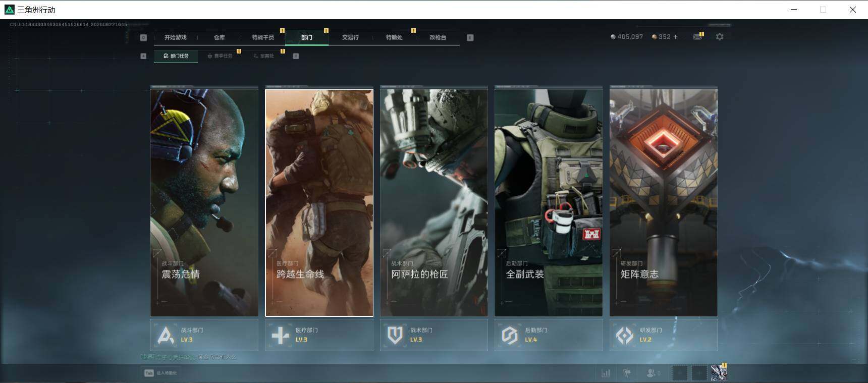The height and width of the screenshot is (383, 868).
Task: Click the medical department cross icon
Action: point(281,335)
